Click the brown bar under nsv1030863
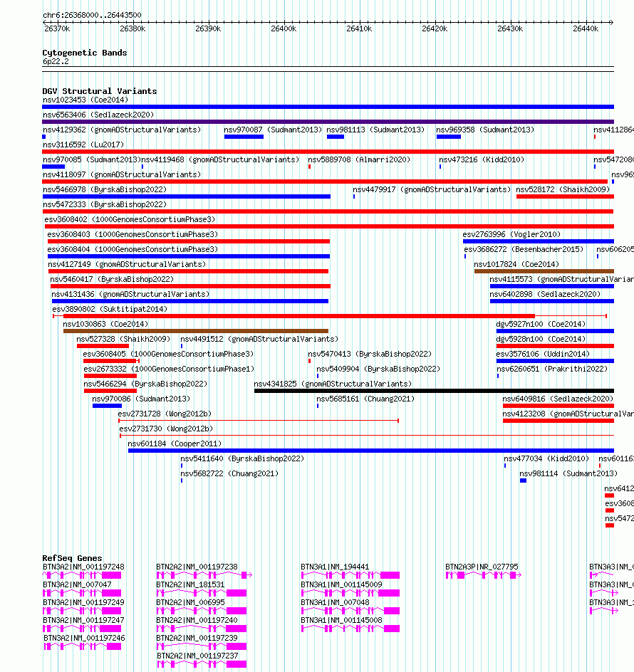Screen dimensions: 634x672 click(196, 331)
